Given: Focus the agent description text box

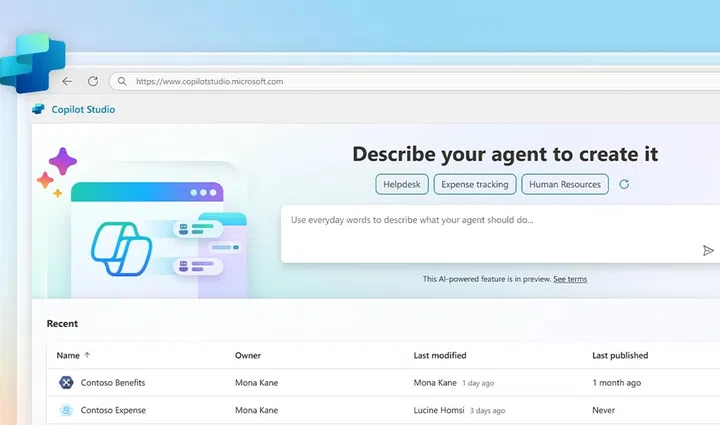Looking at the screenshot, I should point(501,234).
